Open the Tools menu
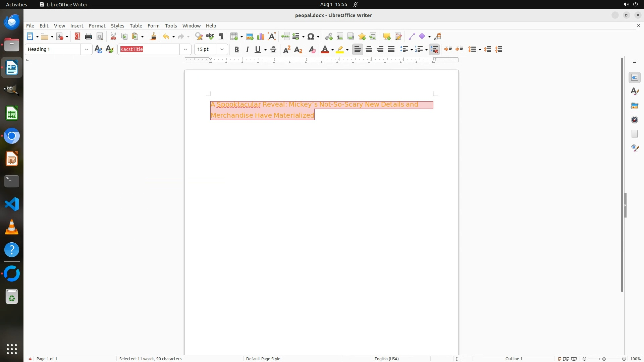Screen dimensions: 644x362 tap(171, 26)
